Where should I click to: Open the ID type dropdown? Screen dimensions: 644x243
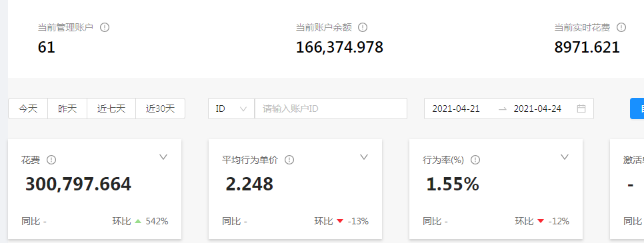(x=231, y=109)
